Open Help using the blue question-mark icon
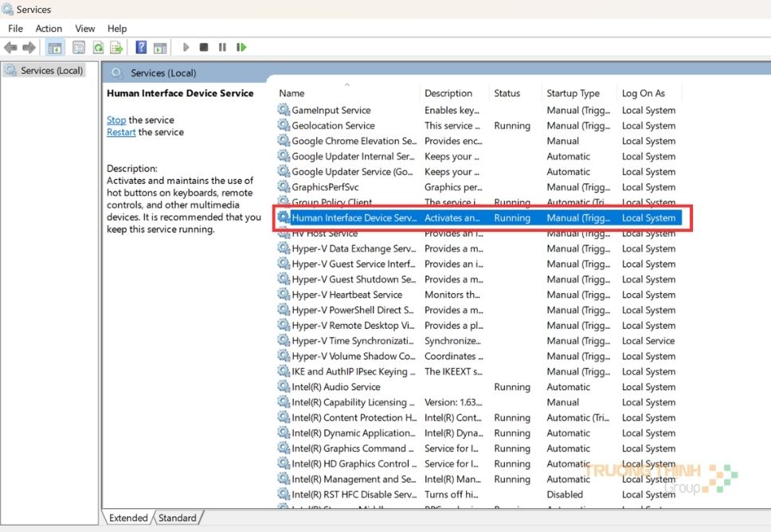The height and width of the screenshot is (532, 771). coord(141,48)
